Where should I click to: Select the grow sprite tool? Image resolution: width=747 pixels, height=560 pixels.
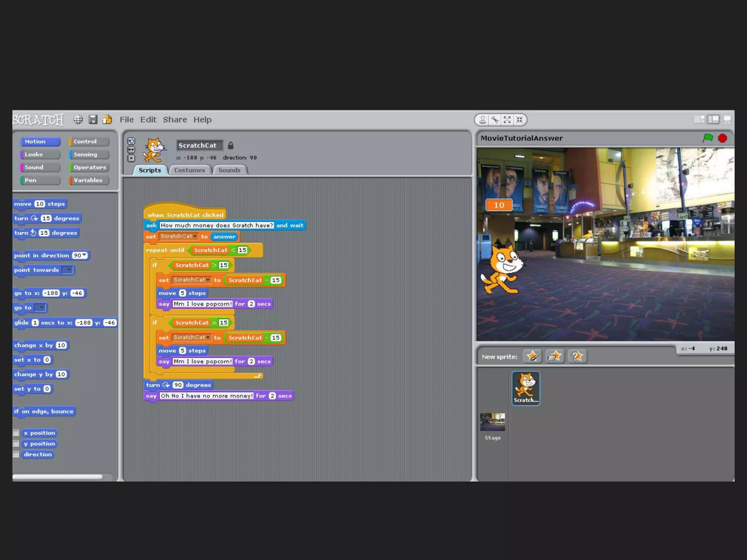pos(507,120)
